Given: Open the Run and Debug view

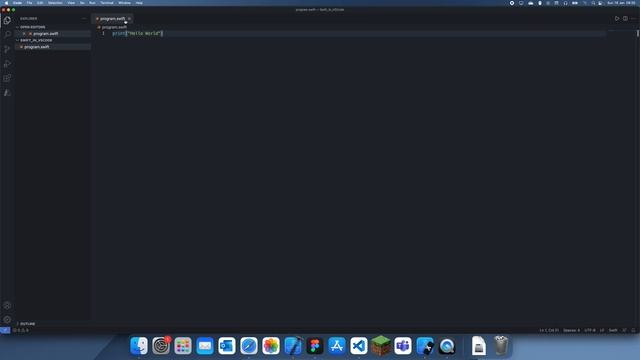Looking at the screenshot, I should [7, 64].
